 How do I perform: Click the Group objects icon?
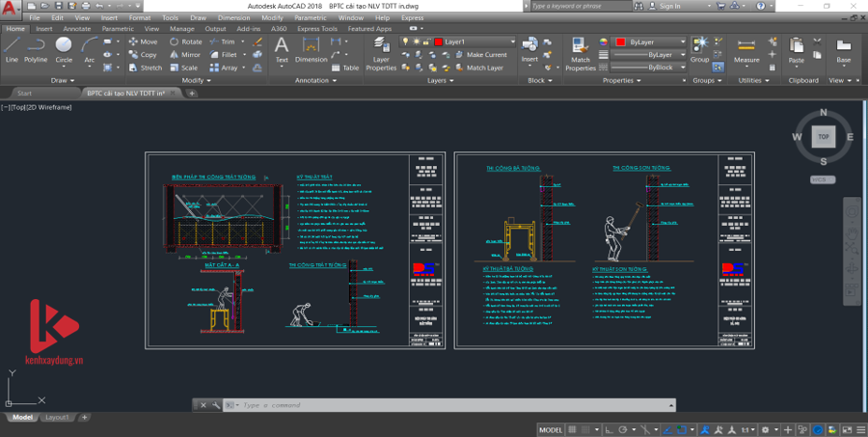coord(699,50)
